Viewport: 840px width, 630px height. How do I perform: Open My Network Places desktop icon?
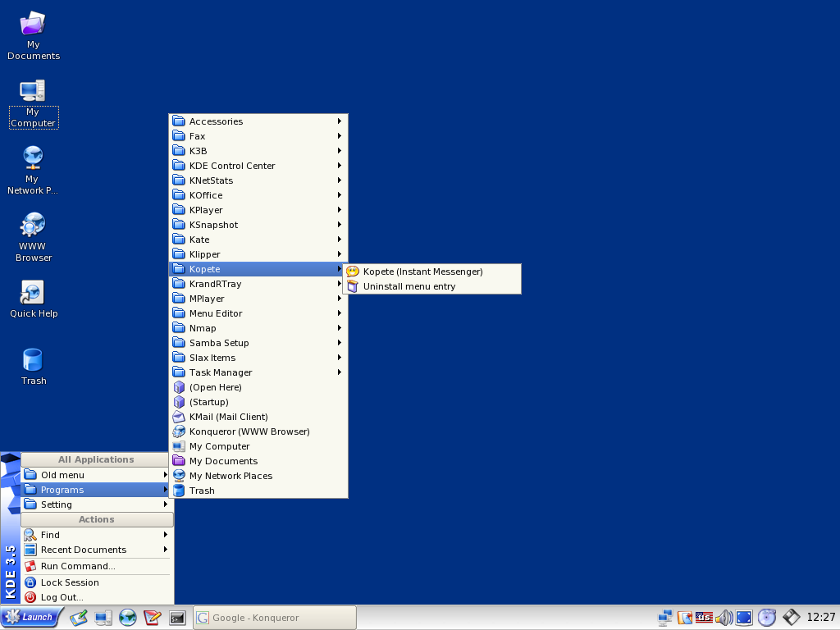[x=33, y=171]
